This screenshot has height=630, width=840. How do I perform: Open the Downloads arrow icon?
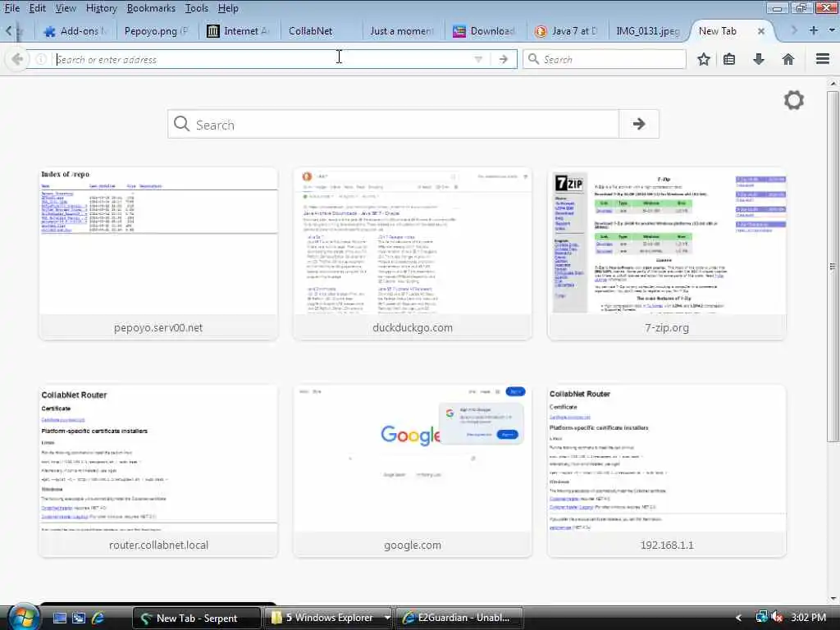point(759,59)
